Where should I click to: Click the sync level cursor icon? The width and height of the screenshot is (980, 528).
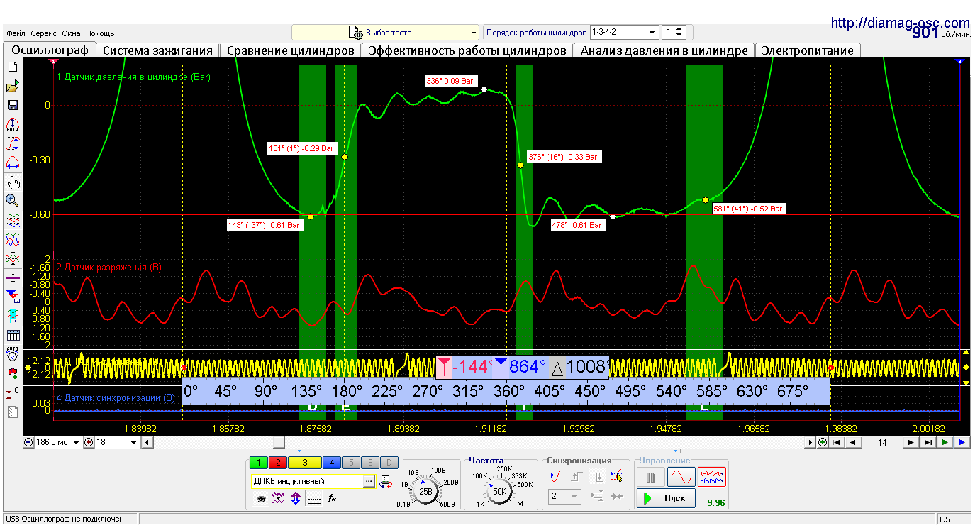point(617,476)
